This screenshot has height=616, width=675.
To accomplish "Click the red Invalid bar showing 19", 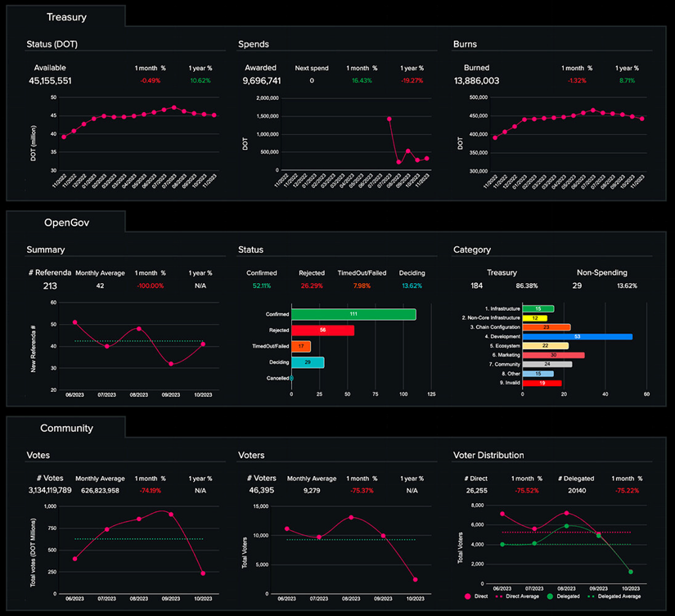I will pyautogui.click(x=542, y=383).
